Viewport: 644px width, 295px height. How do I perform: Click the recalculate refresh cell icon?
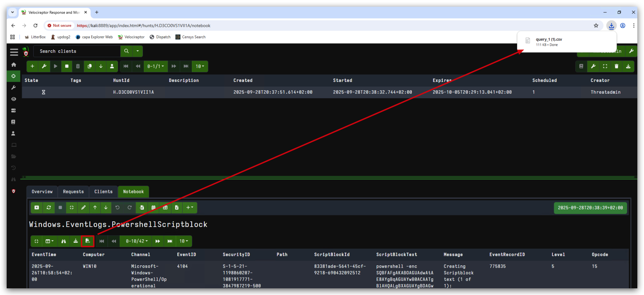click(49, 208)
